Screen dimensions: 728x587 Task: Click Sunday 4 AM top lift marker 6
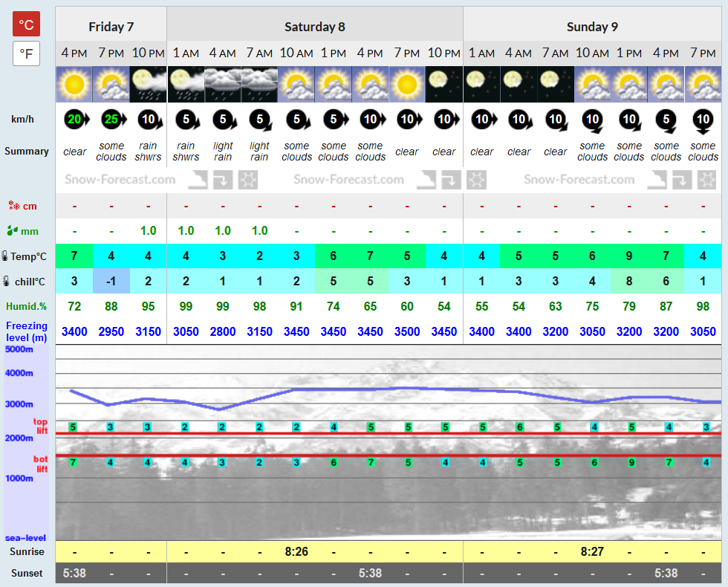click(520, 427)
